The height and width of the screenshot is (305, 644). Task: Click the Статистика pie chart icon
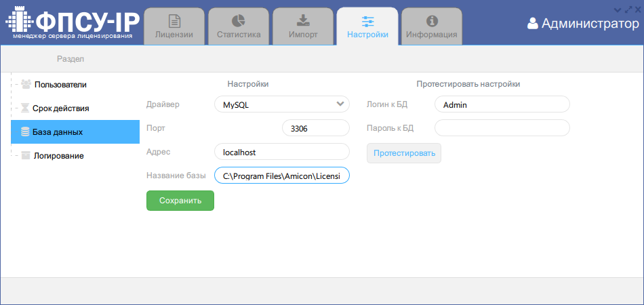click(239, 21)
